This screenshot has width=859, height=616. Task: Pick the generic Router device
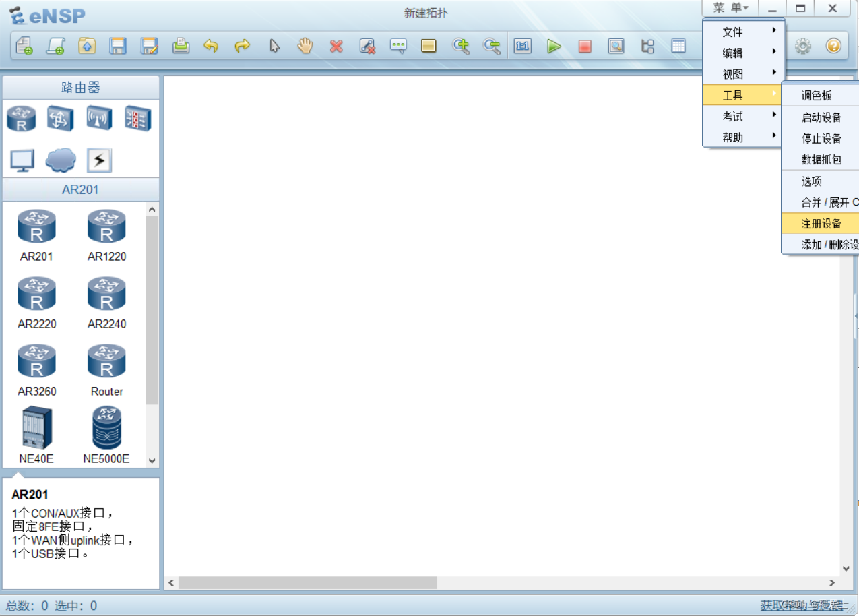coord(106,370)
